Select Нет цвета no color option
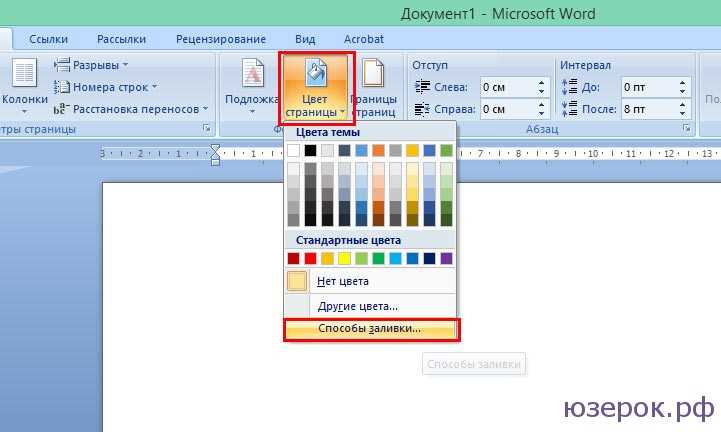721x432 pixels. [x=371, y=281]
